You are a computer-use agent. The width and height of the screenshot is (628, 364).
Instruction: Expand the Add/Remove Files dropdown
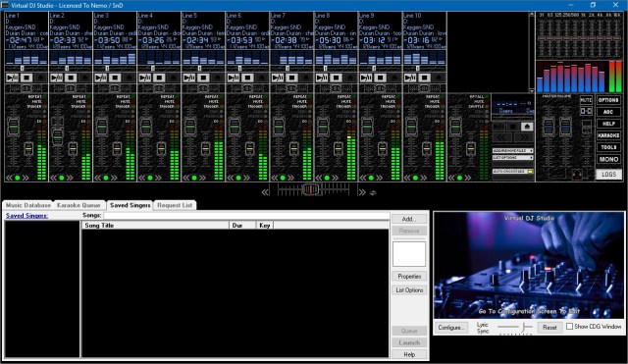click(x=512, y=151)
